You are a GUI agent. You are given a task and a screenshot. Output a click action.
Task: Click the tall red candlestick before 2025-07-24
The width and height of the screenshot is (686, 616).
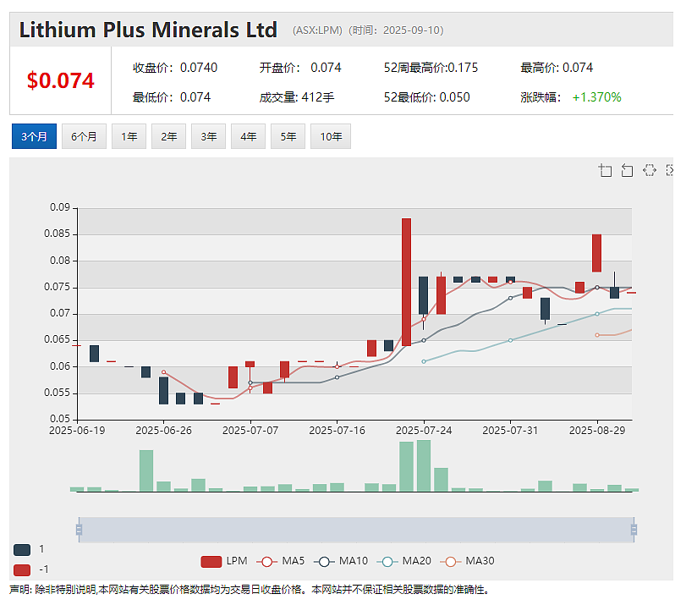point(406,282)
